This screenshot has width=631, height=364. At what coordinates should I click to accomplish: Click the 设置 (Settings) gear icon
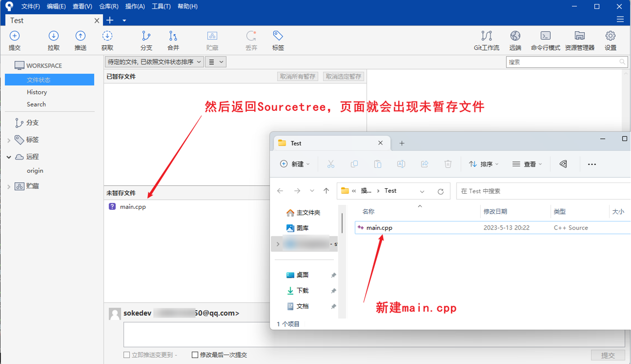[x=610, y=40]
